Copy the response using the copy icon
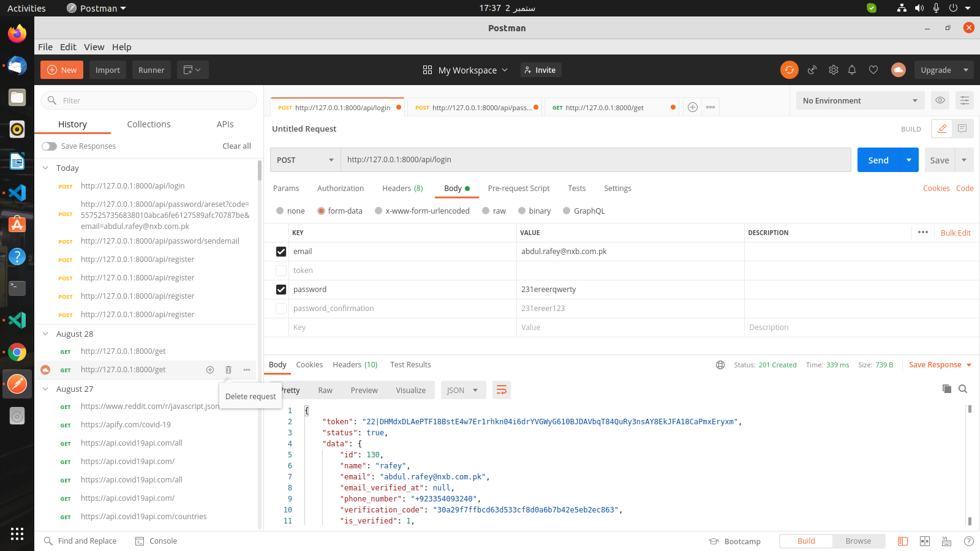This screenshot has height=551, width=980. coord(946,389)
